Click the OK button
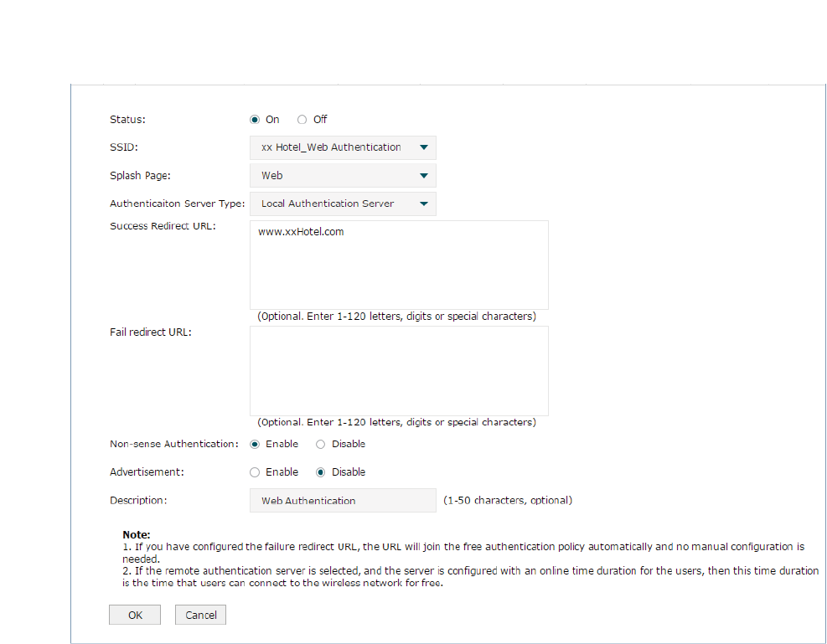The height and width of the screenshot is (644, 827). 135,615
